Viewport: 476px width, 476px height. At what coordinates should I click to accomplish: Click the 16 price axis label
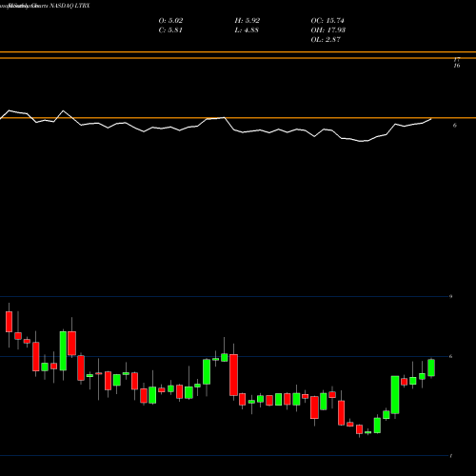coord(457,66)
